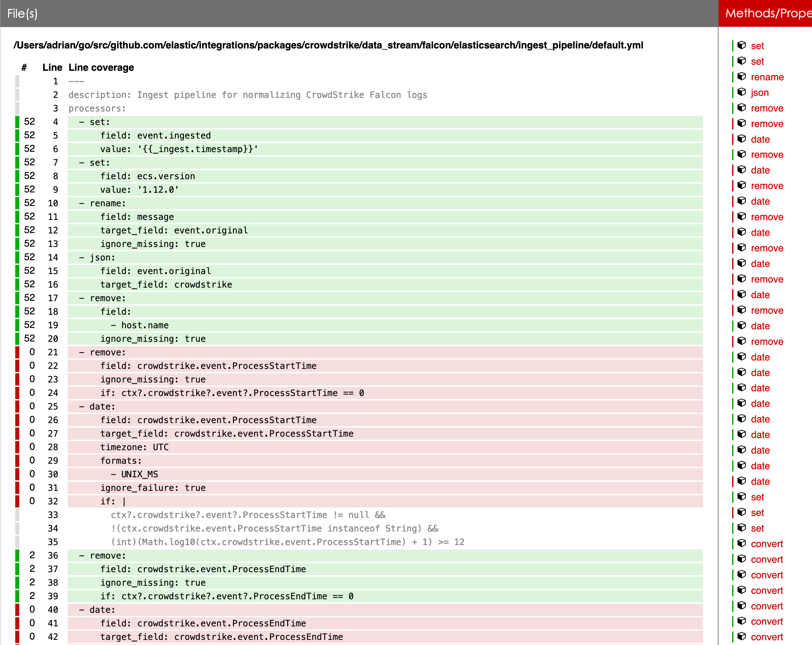Click the default.yml file path heading
Image resolution: width=812 pixels, height=645 pixels.
click(x=328, y=45)
